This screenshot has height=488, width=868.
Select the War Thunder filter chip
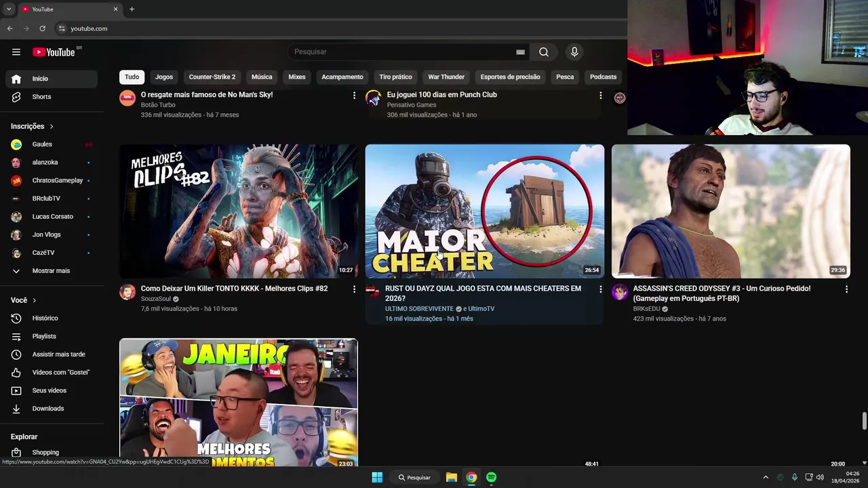(446, 77)
